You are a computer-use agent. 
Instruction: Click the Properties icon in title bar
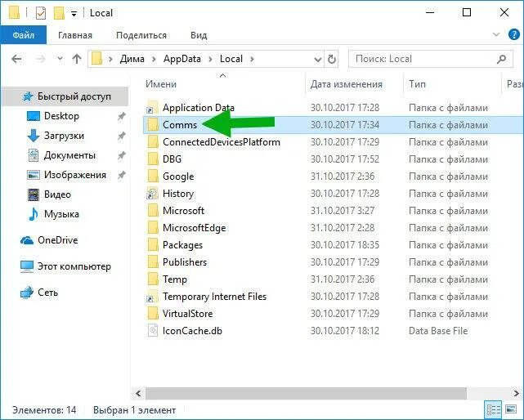[40, 13]
